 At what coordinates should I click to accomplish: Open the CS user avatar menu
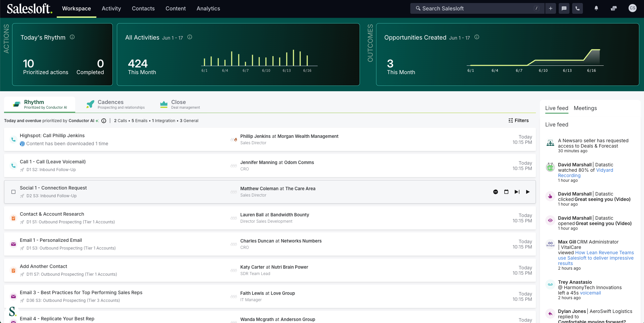633,8
